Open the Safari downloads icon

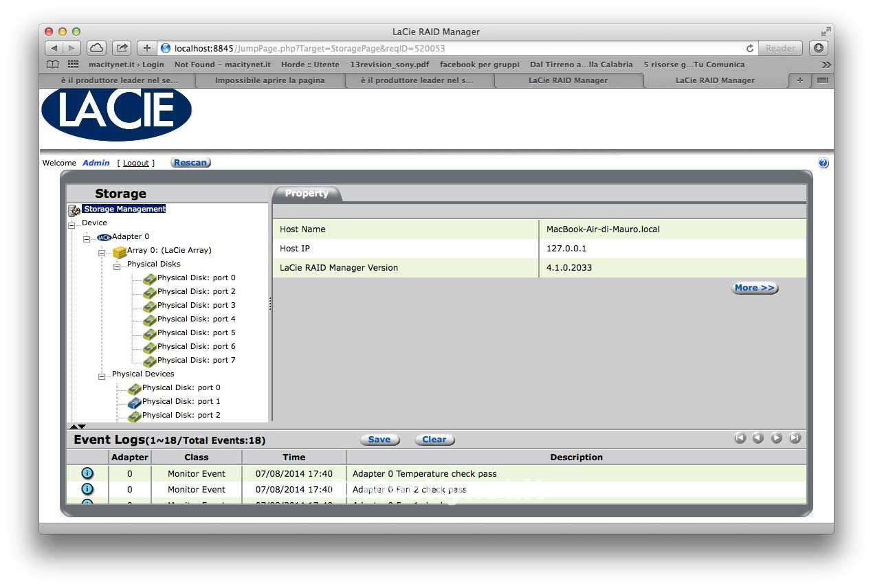pyautogui.click(x=818, y=48)
